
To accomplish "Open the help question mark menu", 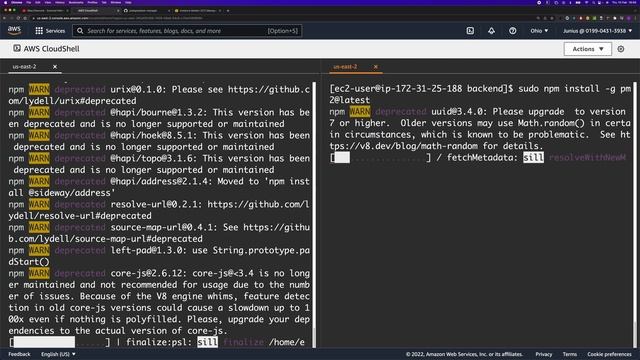I will click(x=513, y=31).
